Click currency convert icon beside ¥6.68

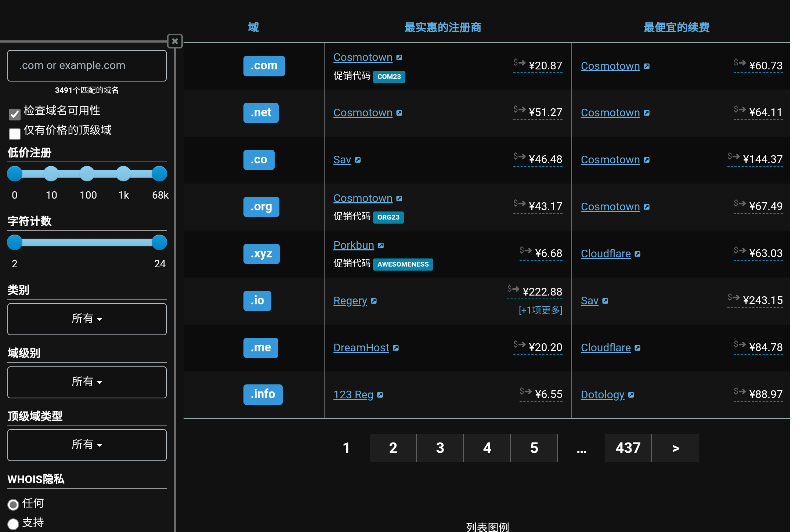(x=526, y=250)
